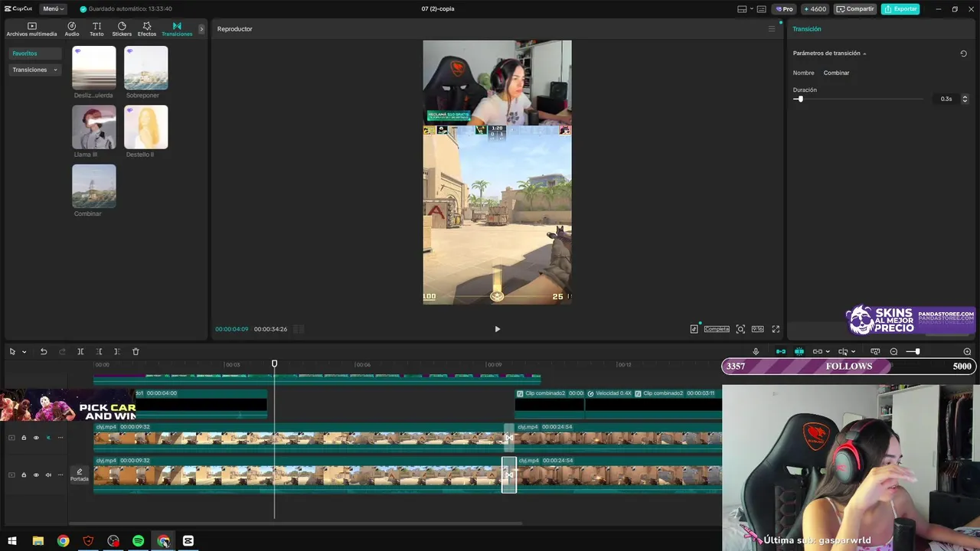This screenshot has width=980, height=551.
Task: Open the layout selector icon
Action: tap(742, 9)
